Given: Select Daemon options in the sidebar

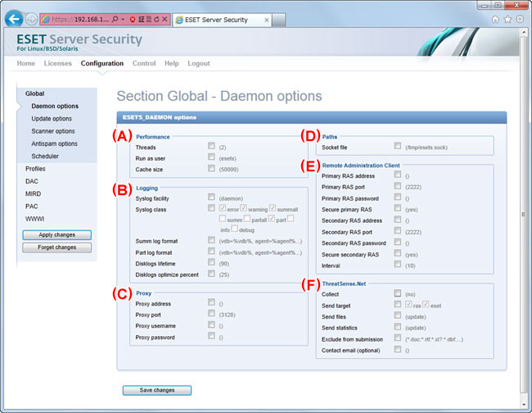Looking at the screenshot, I should tap(55, 106).
